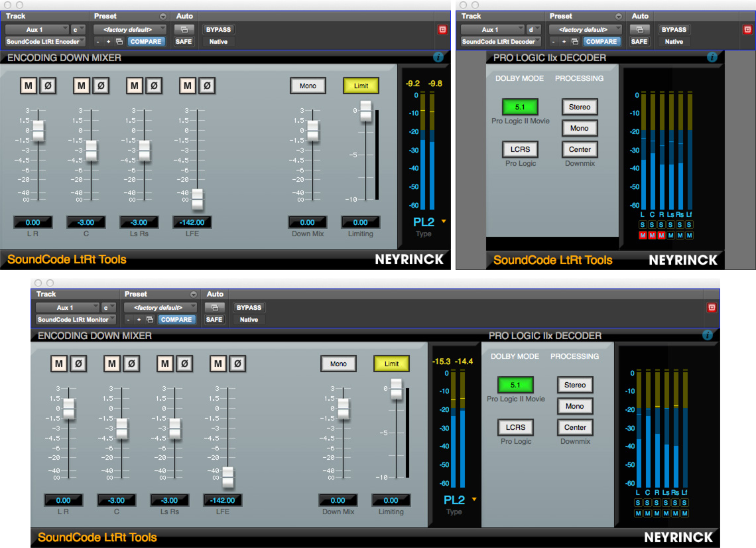Viewport: 756px width, 548px height.
Task: Select Center Downmix in Decoder window
Action: [580, 149]
